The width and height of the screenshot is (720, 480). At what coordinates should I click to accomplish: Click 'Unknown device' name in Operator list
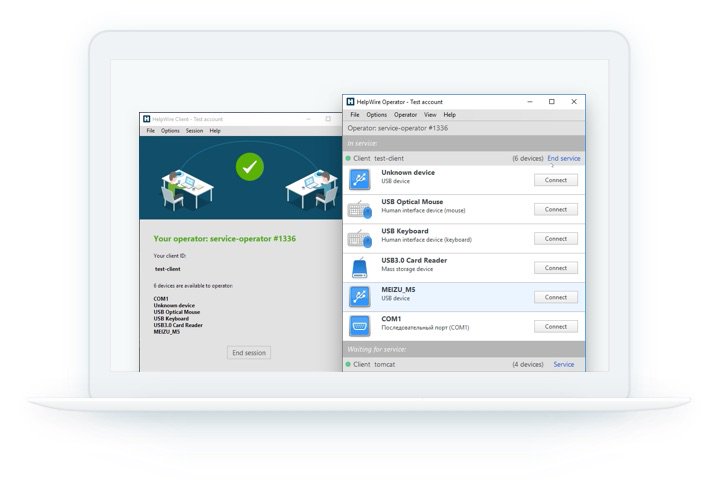[408, 173]
